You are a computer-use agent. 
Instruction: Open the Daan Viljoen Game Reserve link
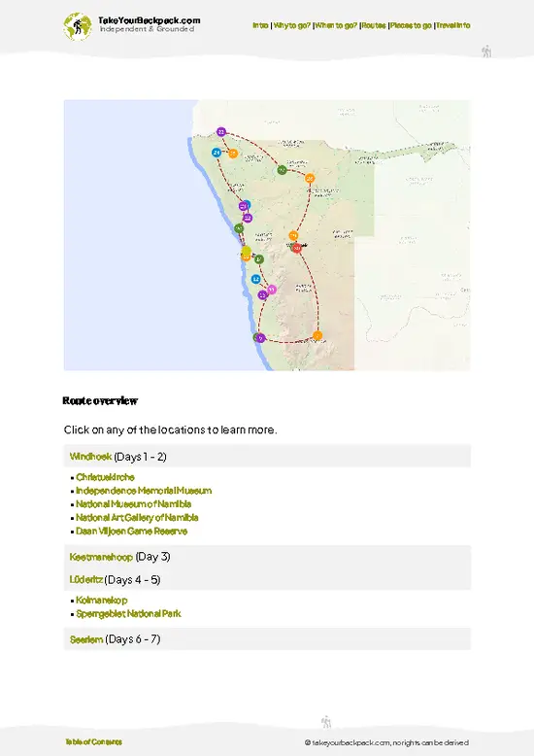[x=132, y=531]
